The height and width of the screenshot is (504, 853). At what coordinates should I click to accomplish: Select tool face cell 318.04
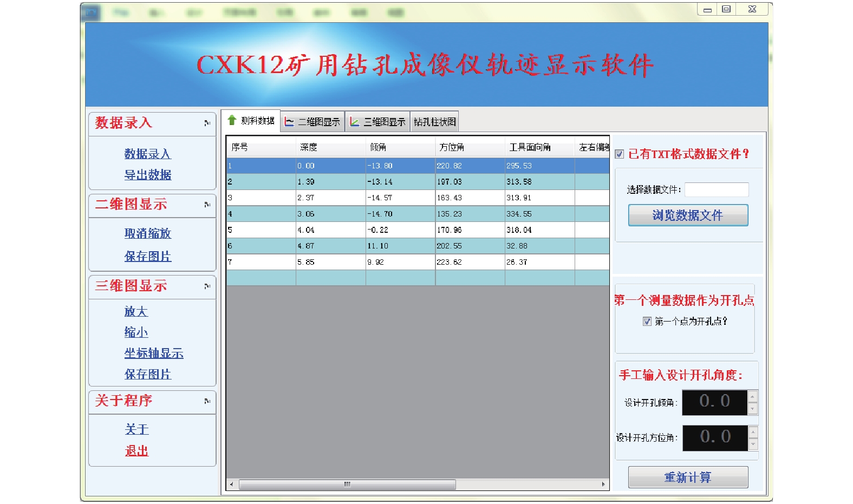[x=539, y=230]
